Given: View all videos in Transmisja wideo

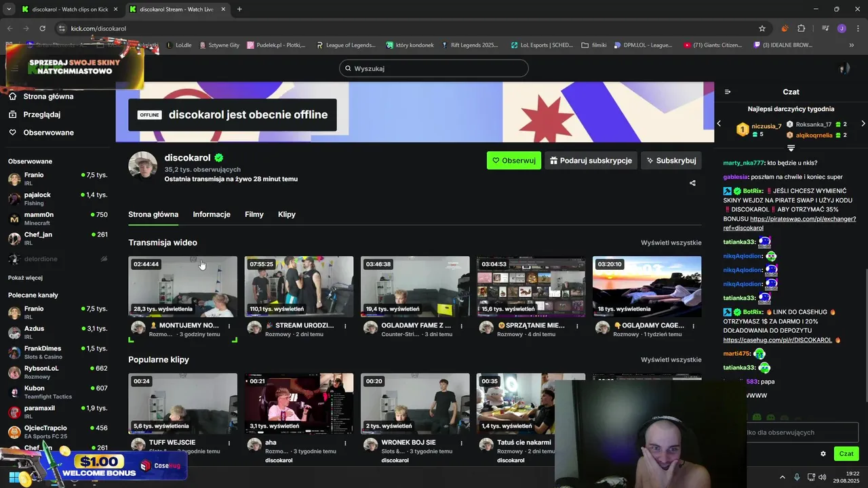Looking at the screenshot, I should [x=671, y=243].
